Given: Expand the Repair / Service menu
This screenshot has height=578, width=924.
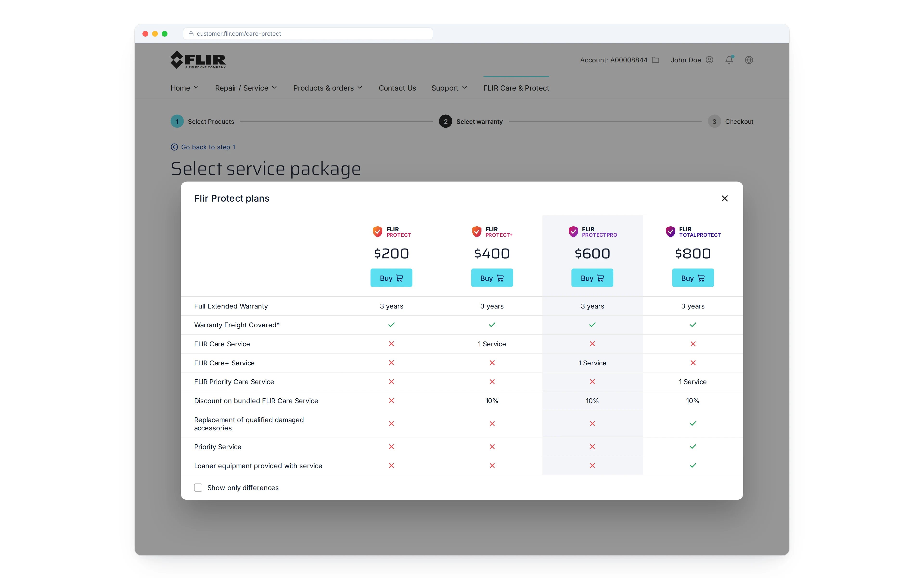Looking at the screenshot, I should 246,88.
